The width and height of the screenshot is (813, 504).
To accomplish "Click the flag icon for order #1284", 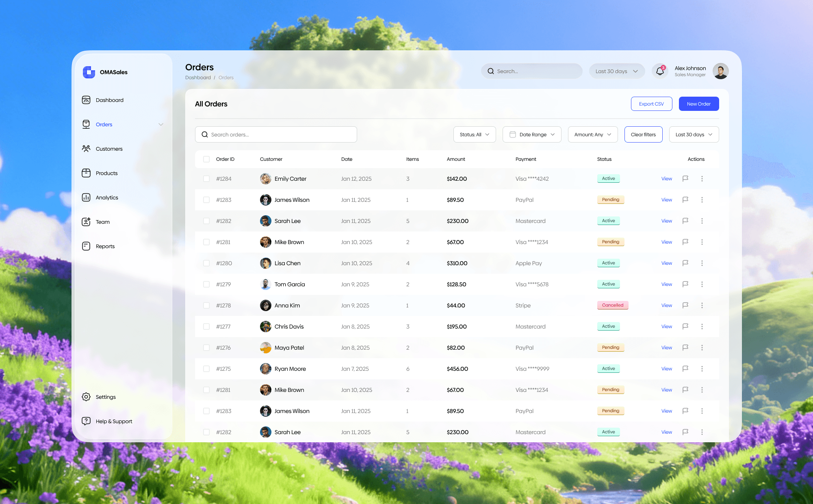I will (x=685, y=179).
